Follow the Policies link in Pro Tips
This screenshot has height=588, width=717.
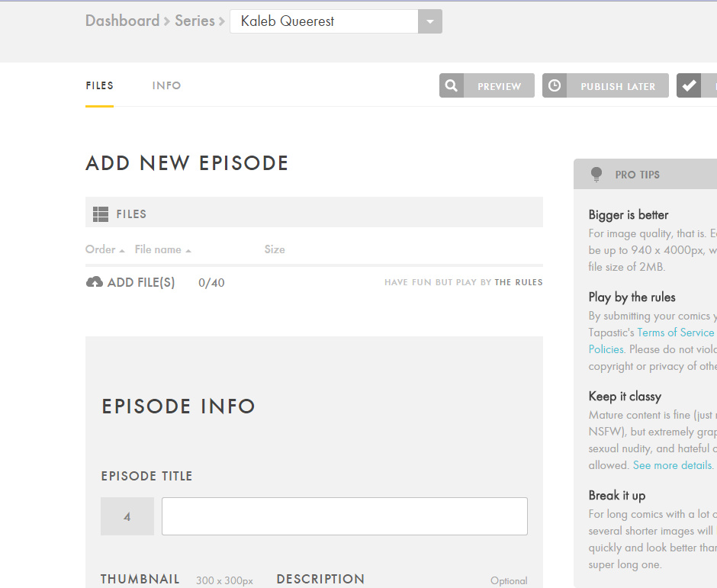coord(606,349)
